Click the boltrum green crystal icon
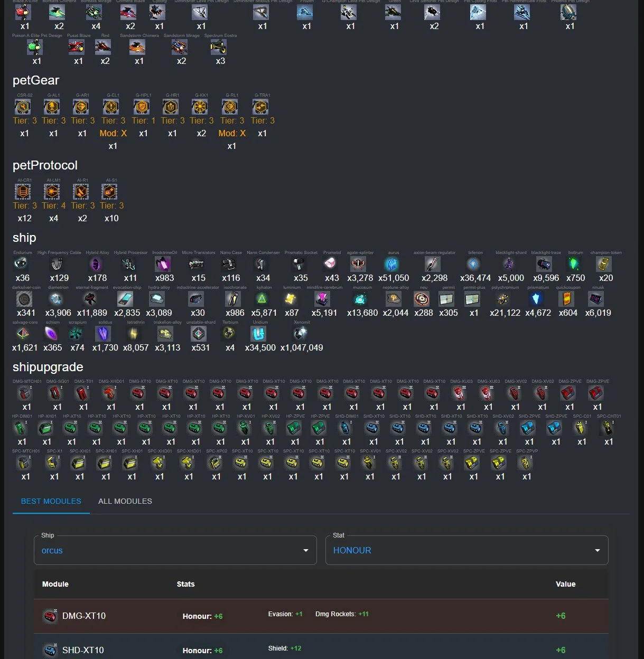 tap(574, 263)
